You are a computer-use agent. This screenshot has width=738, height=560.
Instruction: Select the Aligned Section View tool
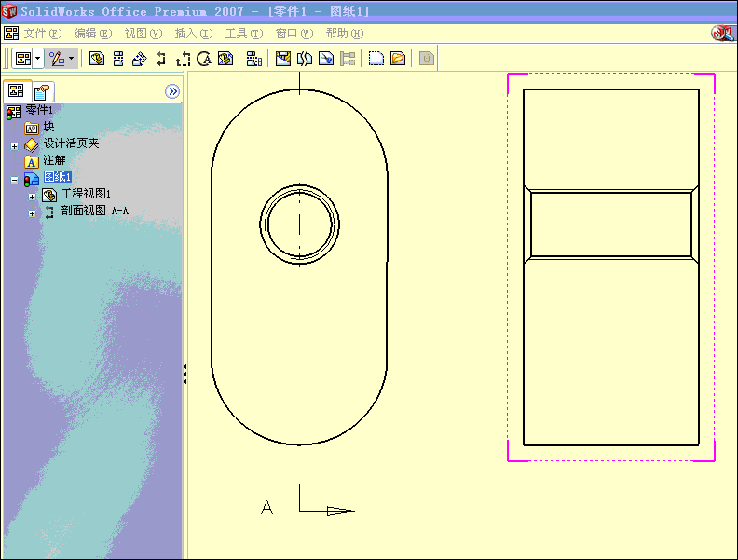(x=183, y=59)
